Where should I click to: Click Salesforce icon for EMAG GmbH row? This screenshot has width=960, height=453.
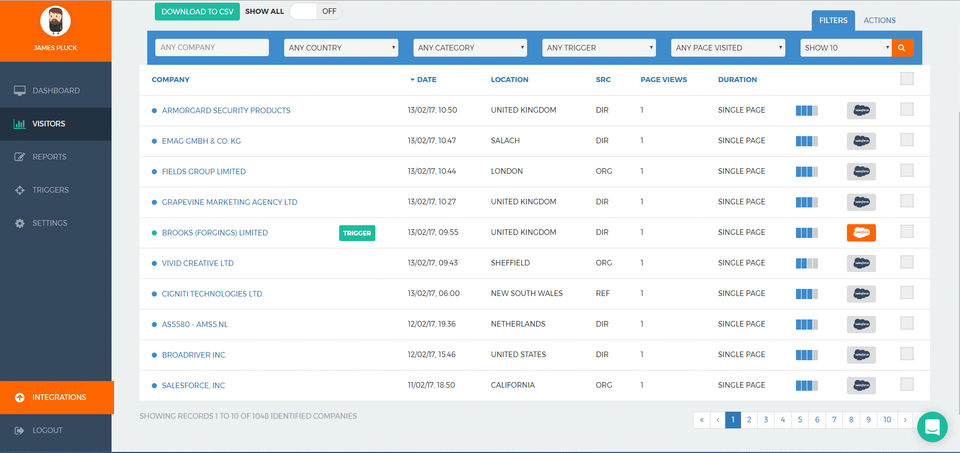[x=861, y=141]
